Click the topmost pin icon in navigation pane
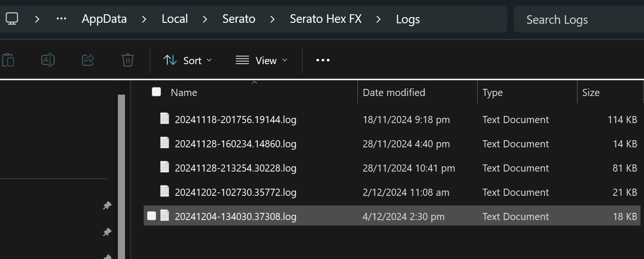 (x=107, y=205)
